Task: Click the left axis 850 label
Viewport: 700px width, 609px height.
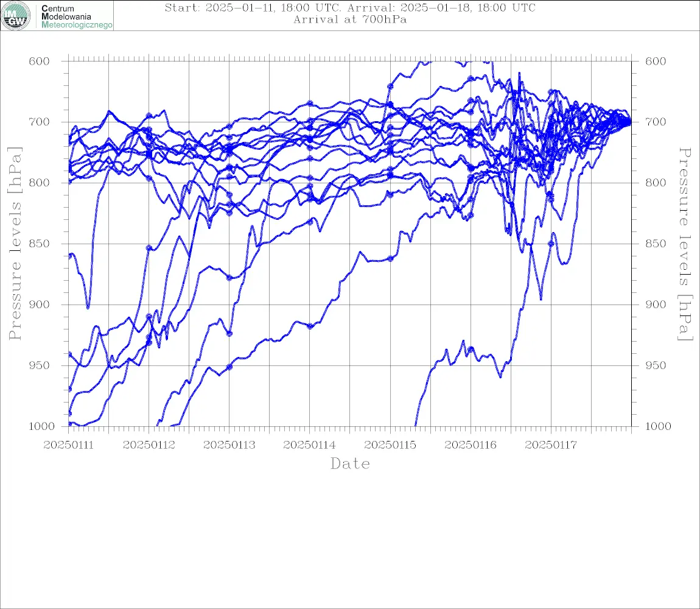Action: [40, 244]
